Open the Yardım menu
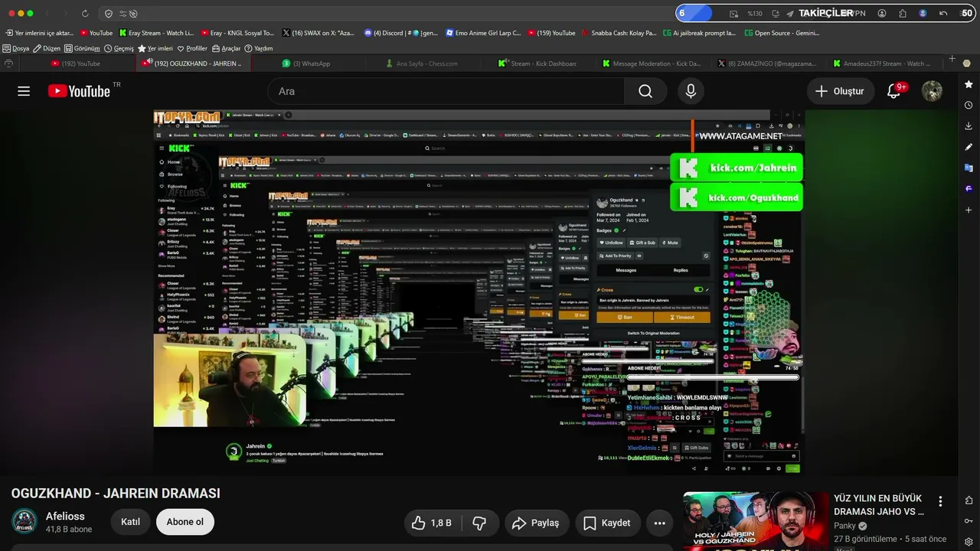Screen dimensions: 980x551 259,48
